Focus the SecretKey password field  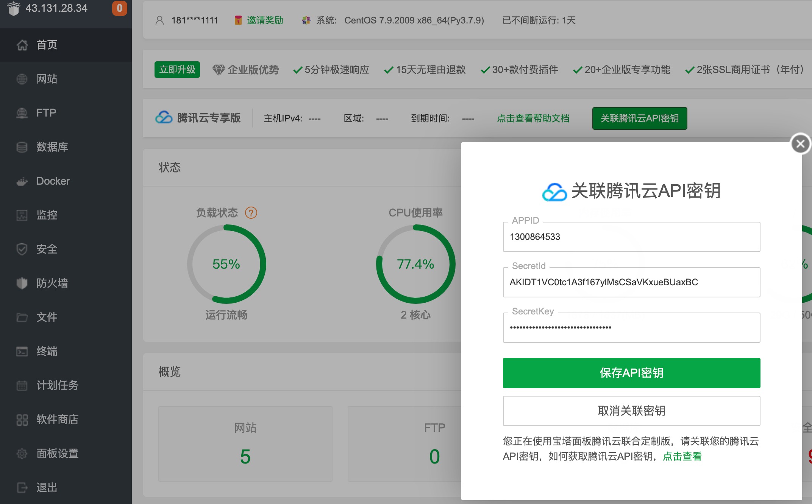(x=631, y=328)
